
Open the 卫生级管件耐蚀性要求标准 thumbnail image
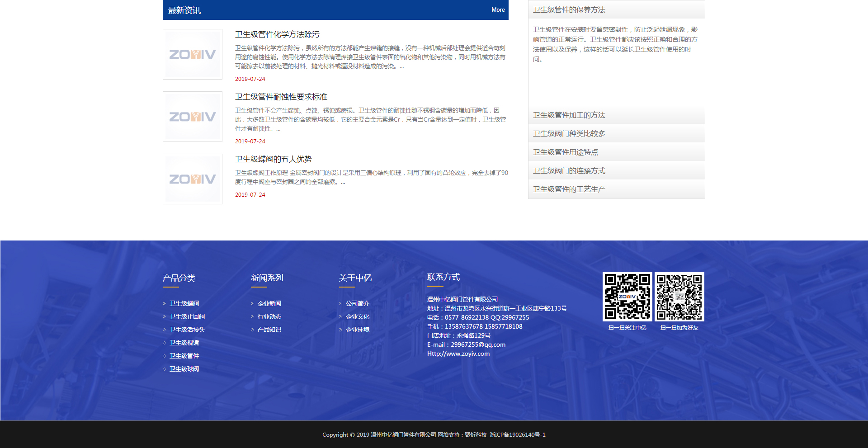(x=193, y=117)
